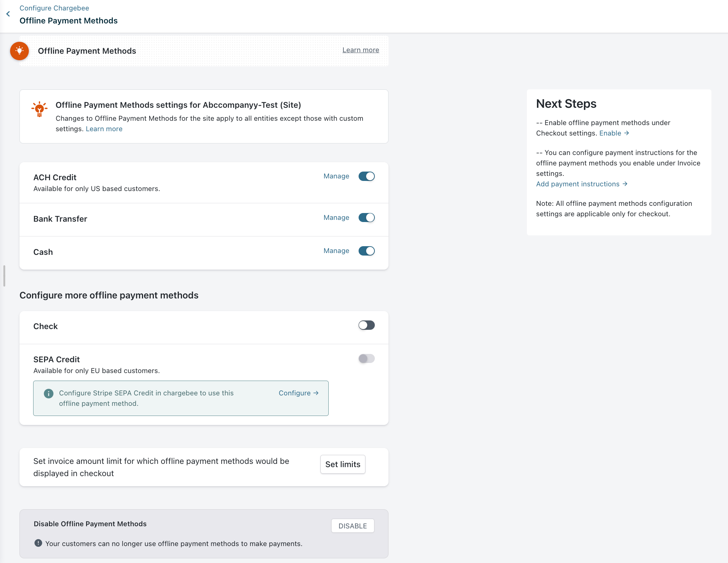This screenshot has height=563, width=728.
Task: Open Add payment instructions link
Action: coord(581,184)
